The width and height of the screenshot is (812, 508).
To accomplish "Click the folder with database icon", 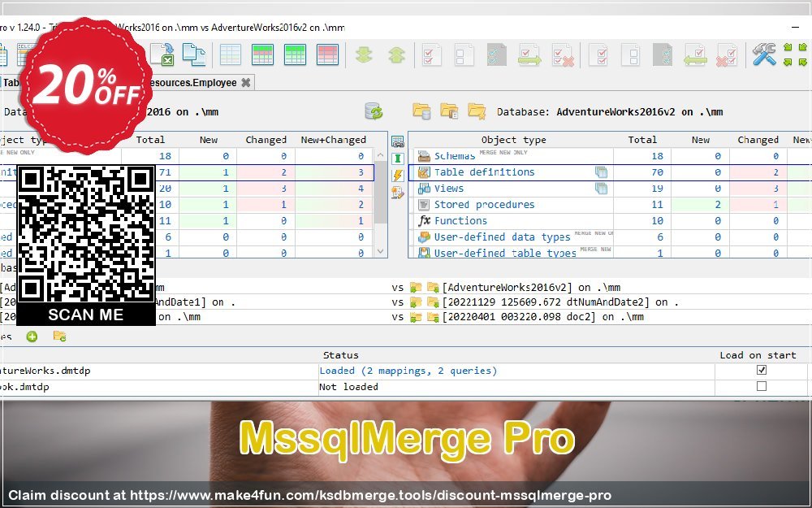I will 421,111.
